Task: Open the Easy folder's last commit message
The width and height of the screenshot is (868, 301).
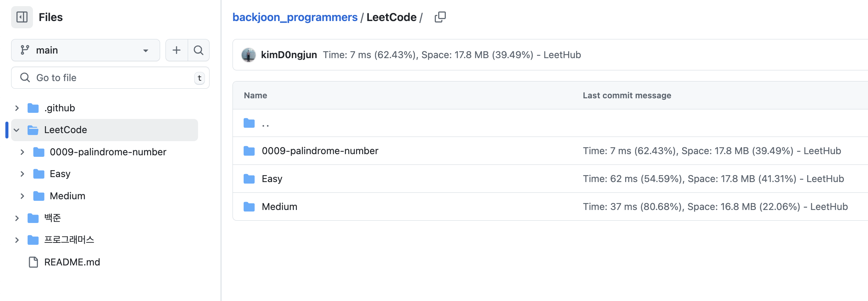Action: point(713,179)
